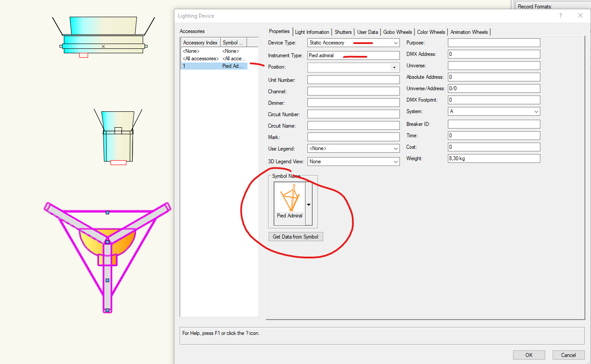Image resolution: width=591 pixels, height=364 pixels.
Task: Click the Instrument Type input field
Action: pos(353,55)
